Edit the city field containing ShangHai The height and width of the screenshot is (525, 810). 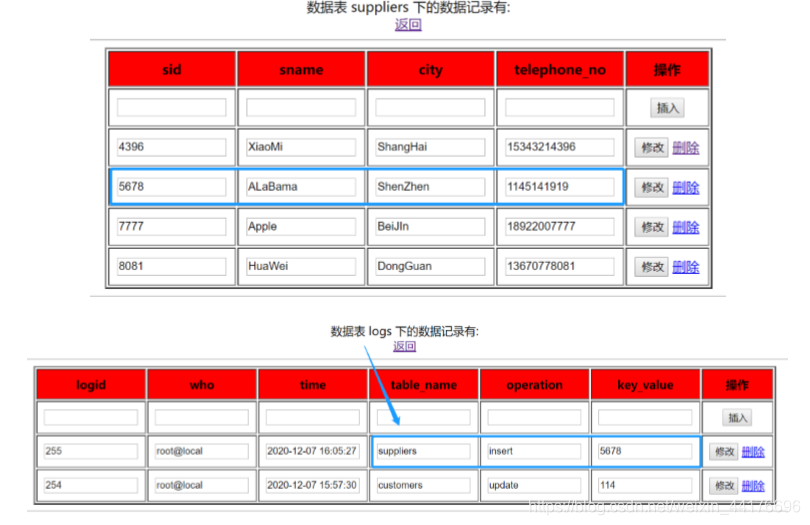pyautogui.click(x=430, y=147)
